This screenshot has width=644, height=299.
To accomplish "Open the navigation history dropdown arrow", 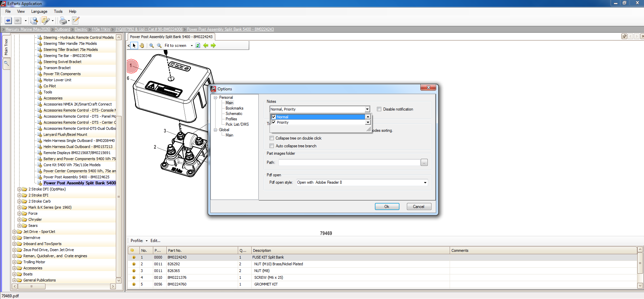I will click(x=26, y=21).
